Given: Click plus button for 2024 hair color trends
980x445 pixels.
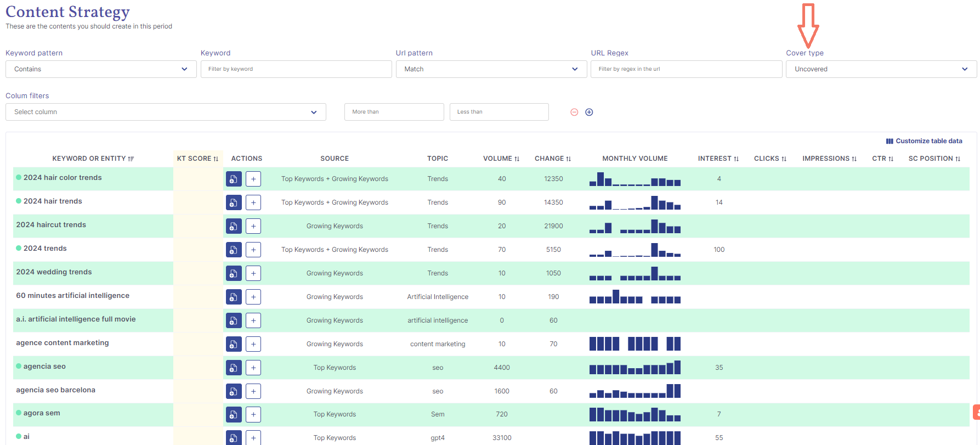Looking at the screenshot, I should click(253, 179).
